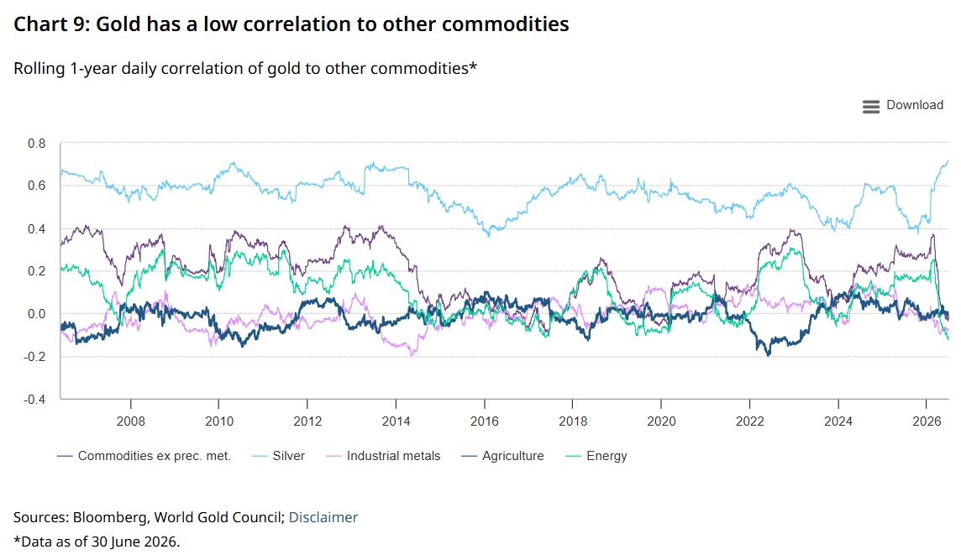Click the Chart 9 title heading
This screenshot has height=560, width=961.
coord(291,24)
